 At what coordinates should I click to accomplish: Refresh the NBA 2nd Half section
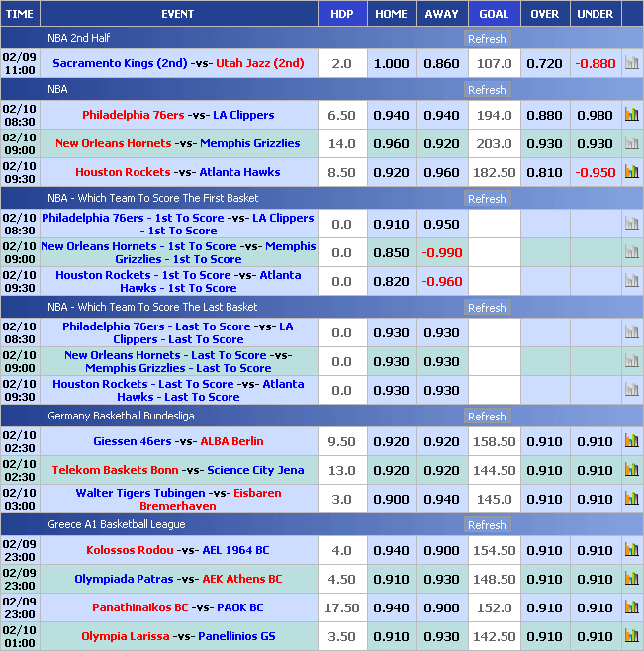(487, 39)
